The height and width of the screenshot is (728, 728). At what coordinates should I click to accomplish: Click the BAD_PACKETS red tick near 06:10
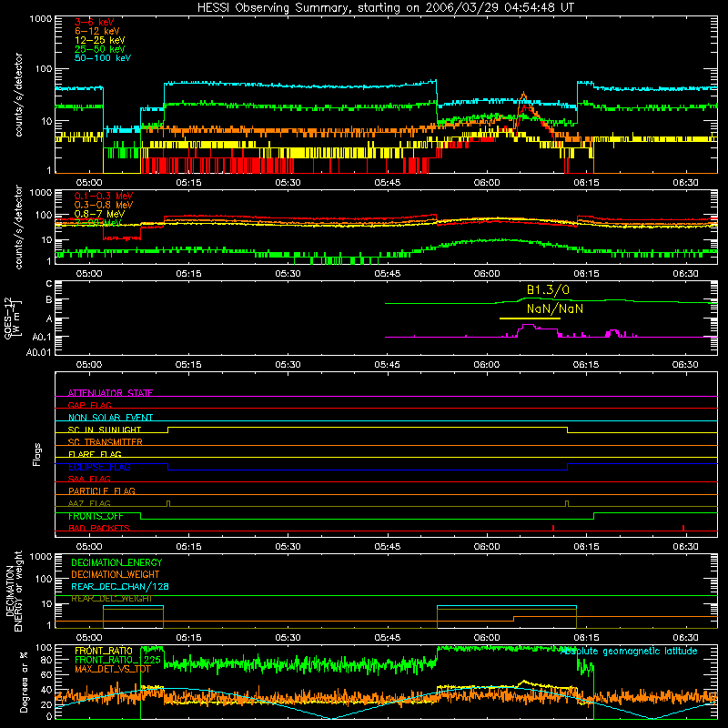(553, 528)
